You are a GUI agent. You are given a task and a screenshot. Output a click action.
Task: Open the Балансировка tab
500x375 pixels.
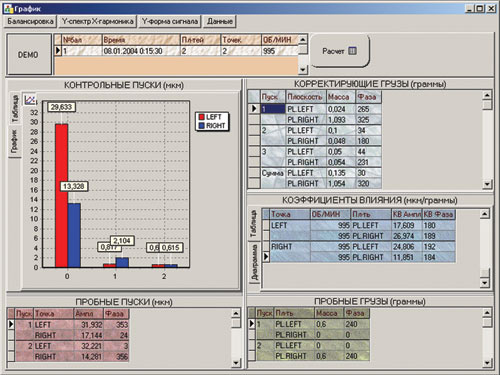point(30,21)
